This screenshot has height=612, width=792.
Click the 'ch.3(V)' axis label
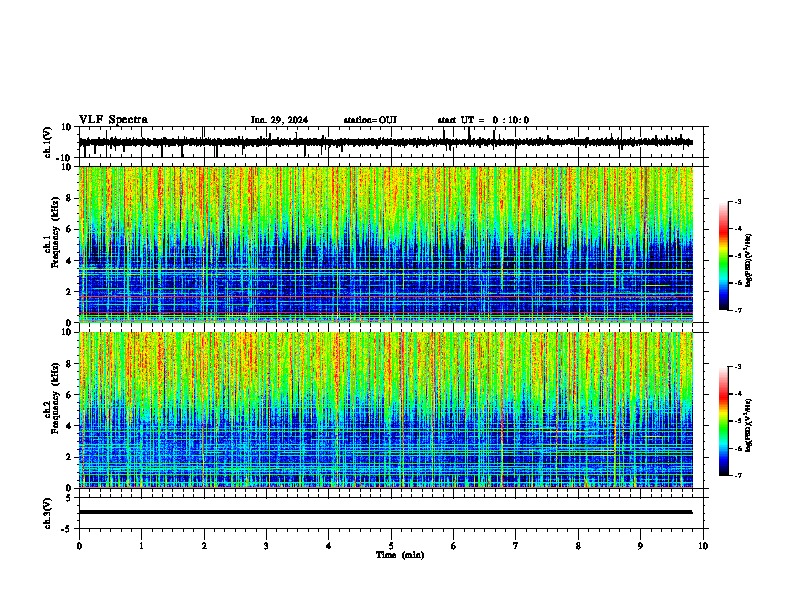(x=48, y=513)
